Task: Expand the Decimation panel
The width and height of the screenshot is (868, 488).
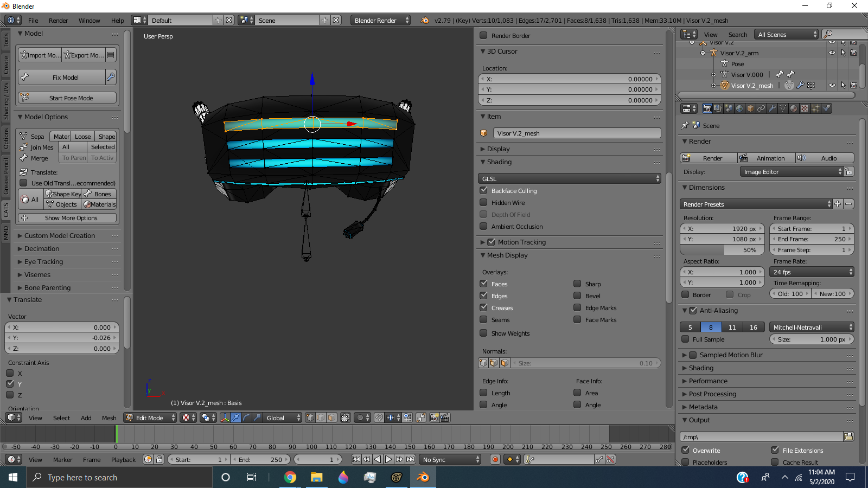Action: click(42, 248)
